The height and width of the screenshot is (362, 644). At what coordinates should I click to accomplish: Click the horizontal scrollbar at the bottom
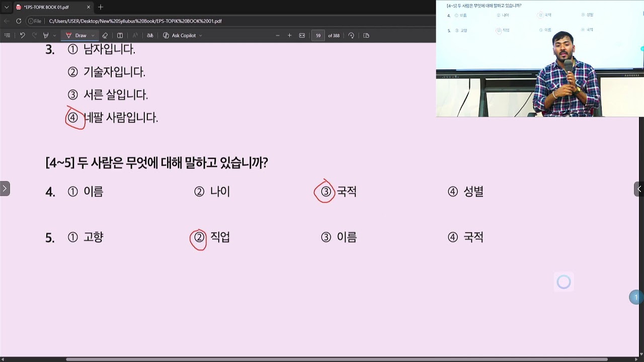click(x=337, y=359)
